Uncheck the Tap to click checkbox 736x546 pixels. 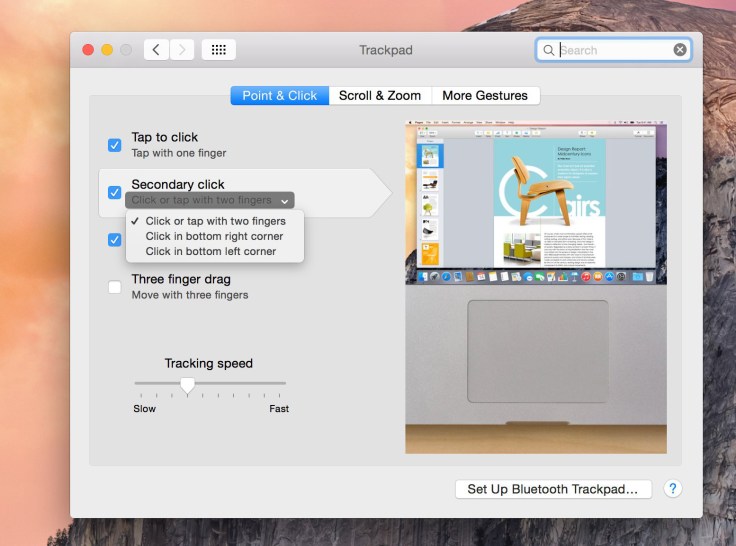click(115, 145)
